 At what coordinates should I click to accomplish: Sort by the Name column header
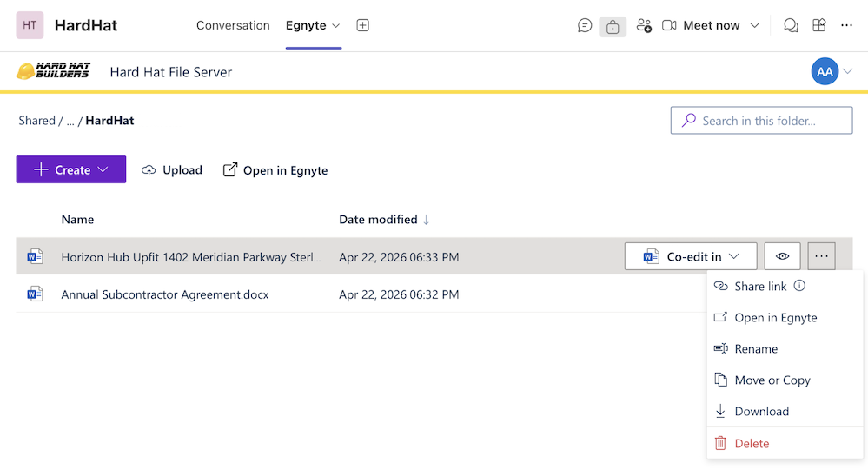click(x=77, y=219)
